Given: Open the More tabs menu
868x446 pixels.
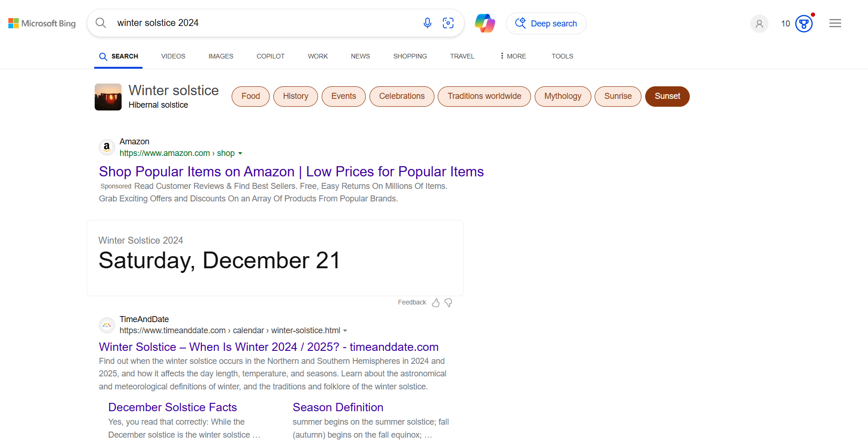Looking at the screenshot, I should click(513, 56).
